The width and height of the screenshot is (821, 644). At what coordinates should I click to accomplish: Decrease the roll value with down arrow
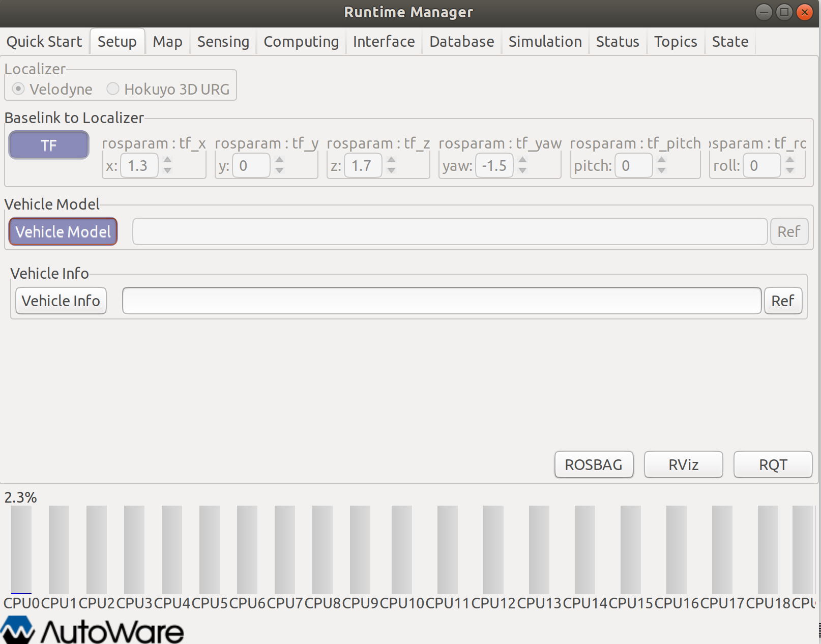pyautogui.click(x=790, y=171)
